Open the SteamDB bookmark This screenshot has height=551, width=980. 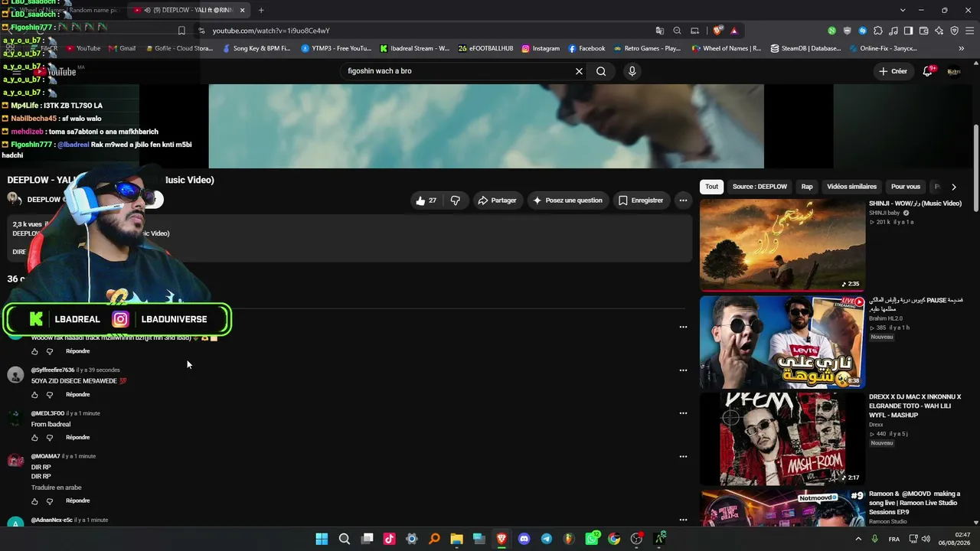coord(805,48)
